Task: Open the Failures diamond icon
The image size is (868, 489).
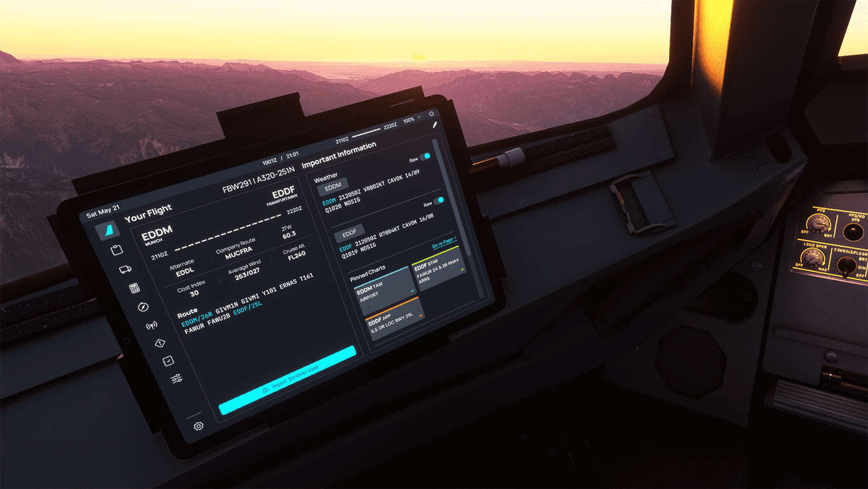Action: (x=160, y=344)
